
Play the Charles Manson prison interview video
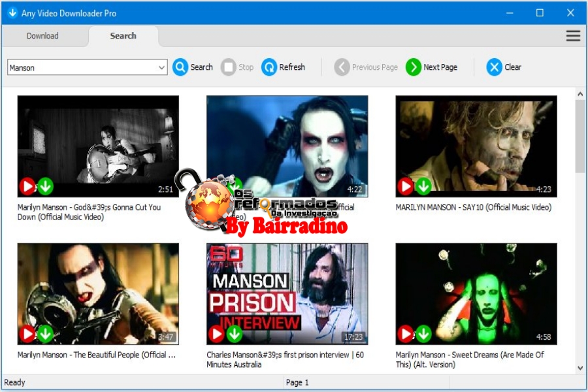pos(216,333)
